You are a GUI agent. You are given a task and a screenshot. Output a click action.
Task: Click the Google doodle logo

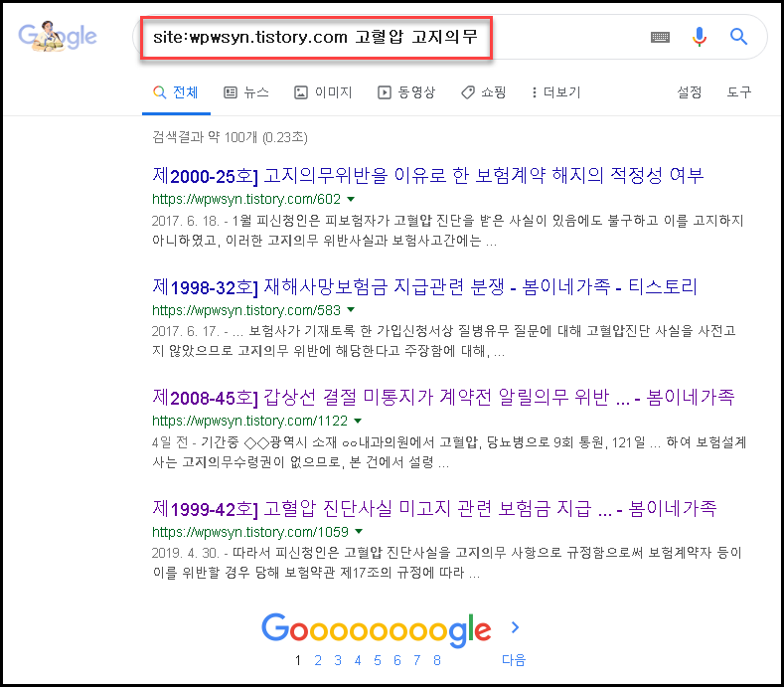tap(57, 36)
